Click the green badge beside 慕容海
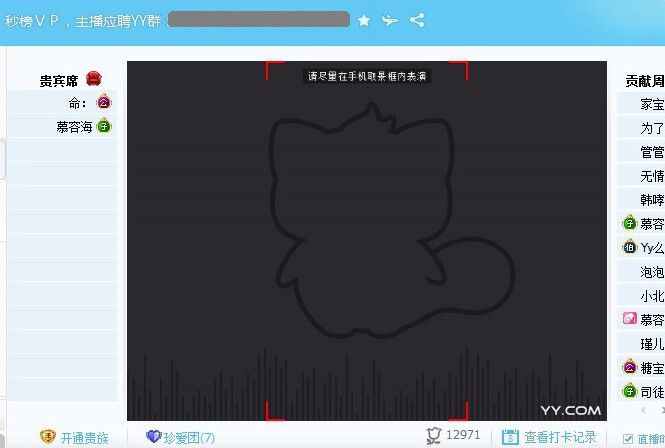This screenshot has height=448, width=665. click(104, 126)
